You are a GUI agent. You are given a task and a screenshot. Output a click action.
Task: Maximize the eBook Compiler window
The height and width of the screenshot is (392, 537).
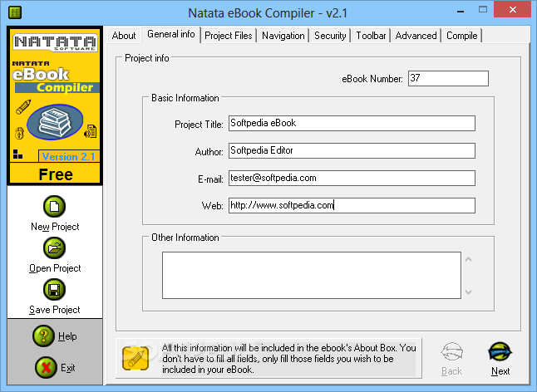pos(483,10)
